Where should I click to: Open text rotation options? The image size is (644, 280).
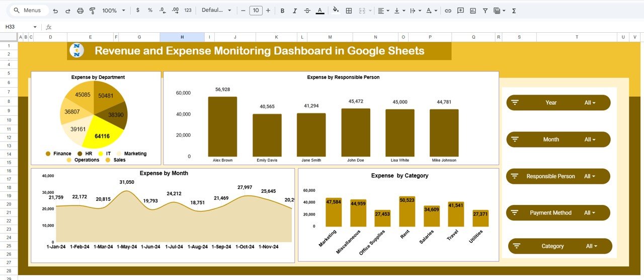431,11
